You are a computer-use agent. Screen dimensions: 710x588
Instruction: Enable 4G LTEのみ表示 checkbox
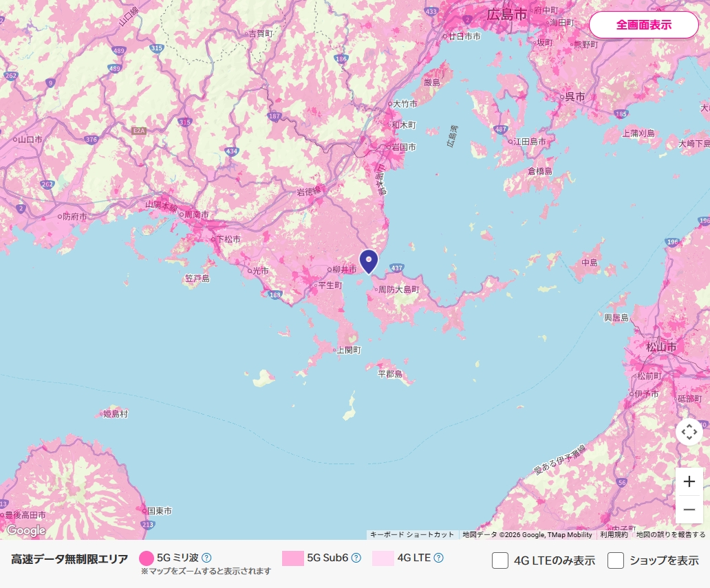click(500, 560)
